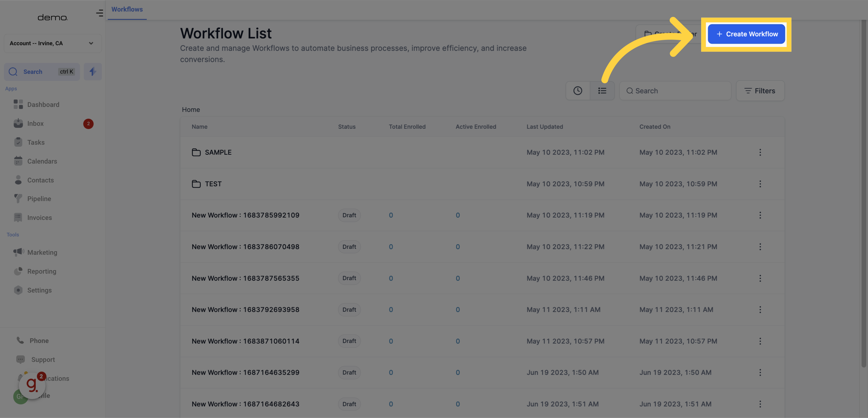Click the Create Workflow button
This screenshot has width=868, height=418.
(746, 34)
